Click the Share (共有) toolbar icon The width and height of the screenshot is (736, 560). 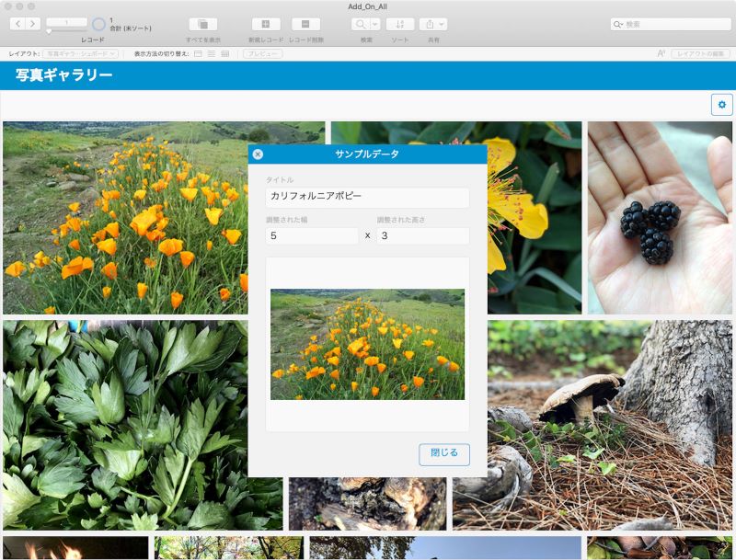429,24
